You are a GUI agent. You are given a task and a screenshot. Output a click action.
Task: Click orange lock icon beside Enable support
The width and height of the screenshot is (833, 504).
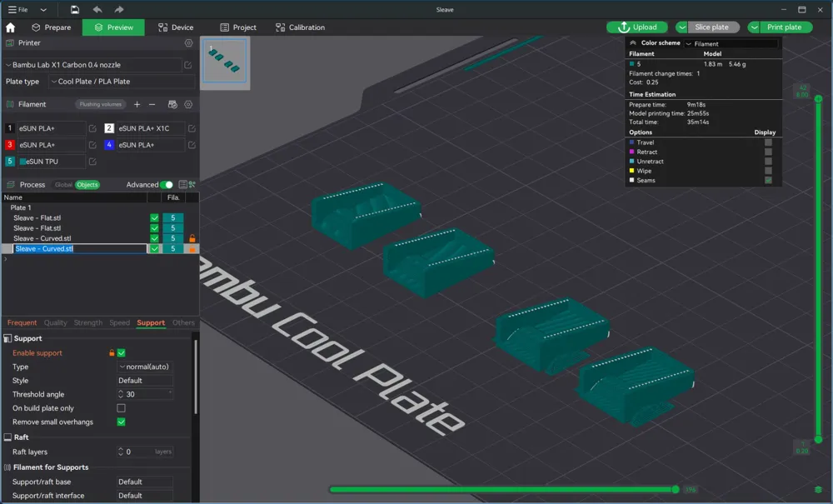point(112,352)
